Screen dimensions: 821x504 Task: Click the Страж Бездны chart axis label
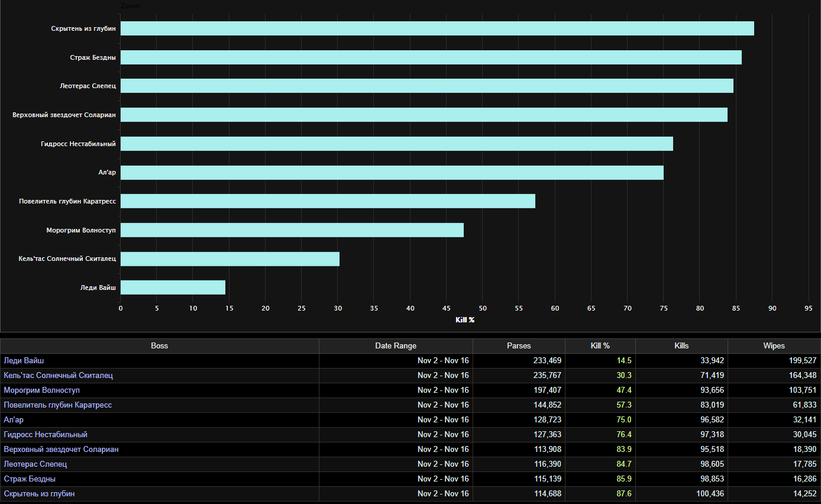93,57
